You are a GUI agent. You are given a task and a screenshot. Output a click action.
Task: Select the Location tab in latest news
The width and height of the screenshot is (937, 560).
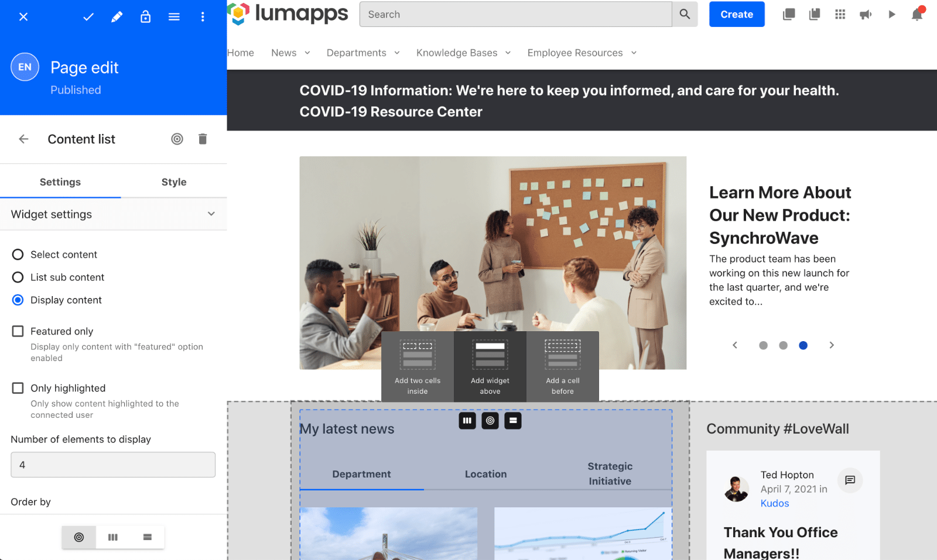click(485, 474)
